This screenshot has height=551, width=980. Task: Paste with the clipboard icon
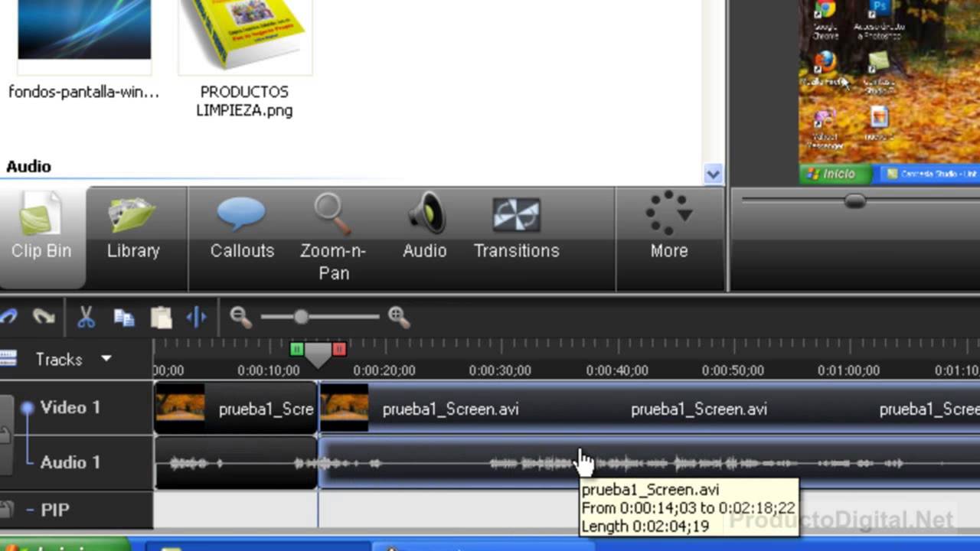161,317
